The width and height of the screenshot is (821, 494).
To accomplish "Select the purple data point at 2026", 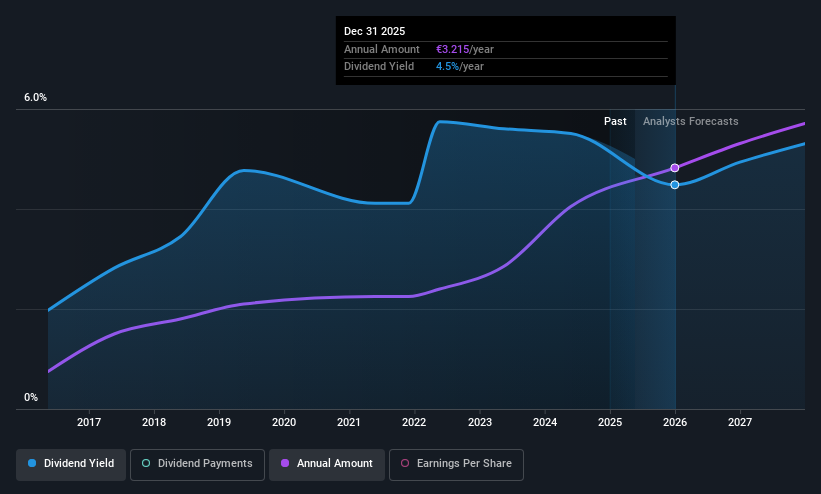I will point(675,168).
